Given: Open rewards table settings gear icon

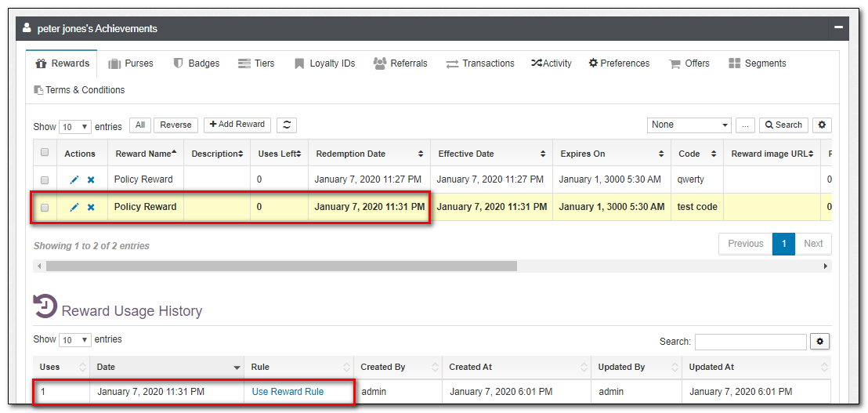Looking at the screenshot, I should (x=822, y=125).
